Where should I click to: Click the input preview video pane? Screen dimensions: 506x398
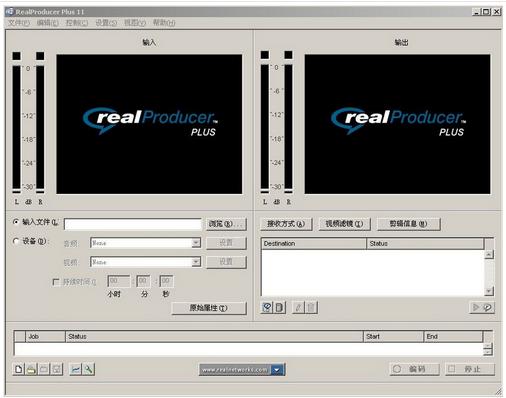coord(149,124)
